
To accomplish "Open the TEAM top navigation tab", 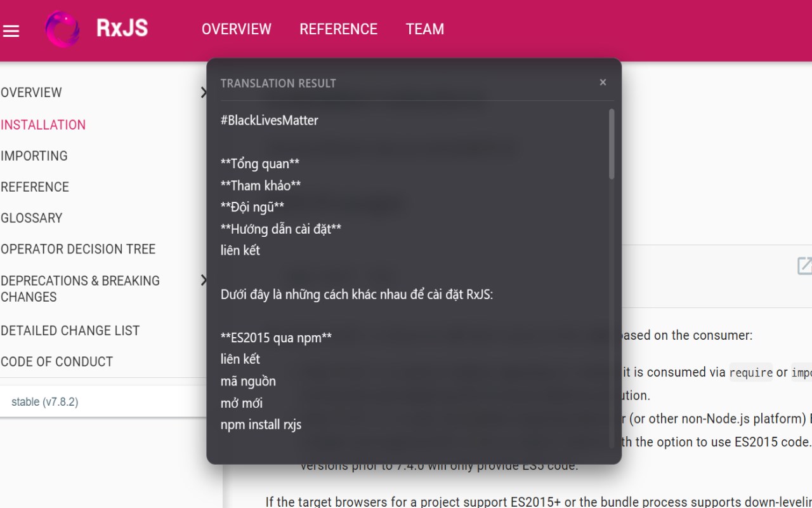I will coord(425,29).
